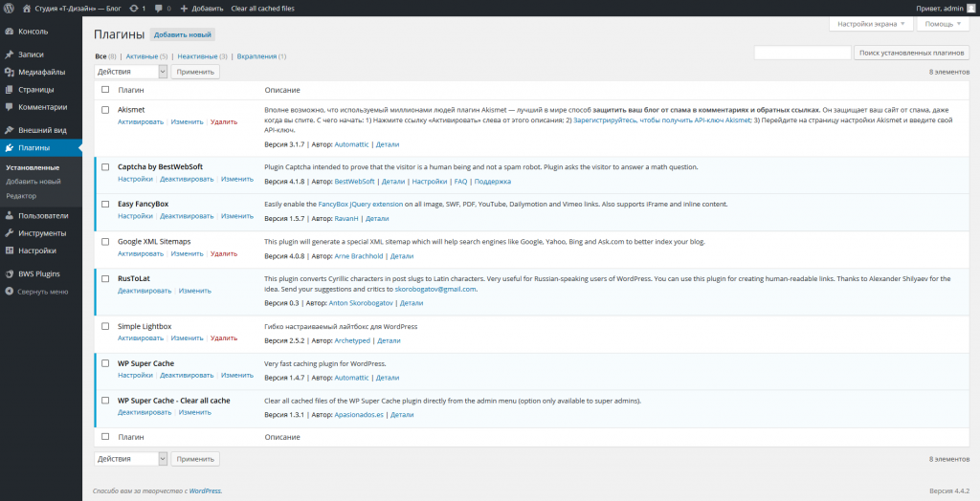
Task: Open the WordPress link in footer
Action: [205, 491]
